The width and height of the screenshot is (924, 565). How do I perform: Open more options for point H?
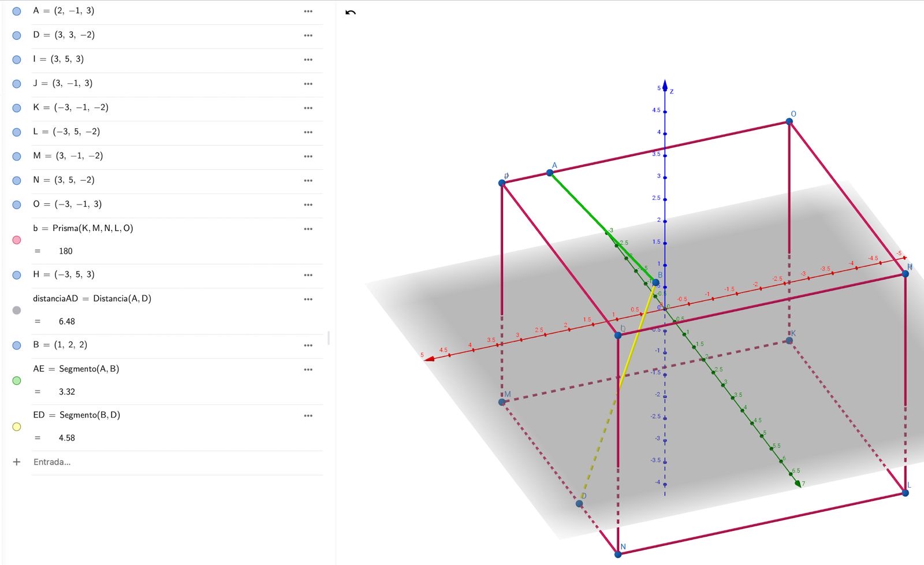coord(308,276)
